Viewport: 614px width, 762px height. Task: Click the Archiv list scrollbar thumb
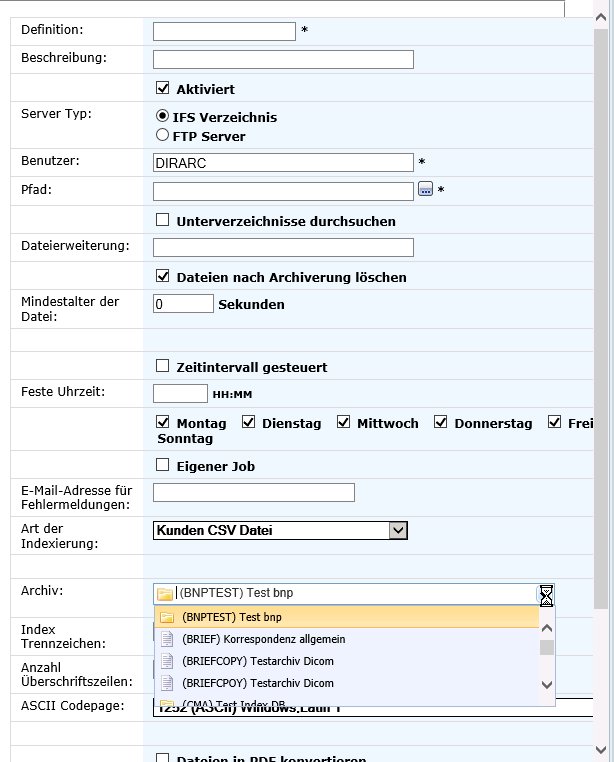547,647
